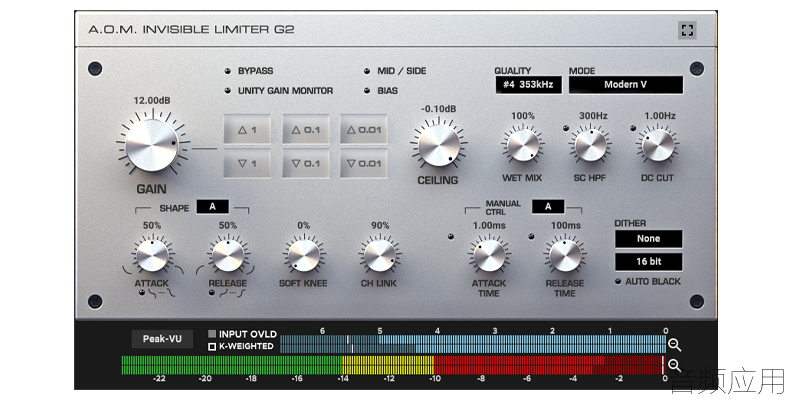Click the green-yellow-red level meter
This screenshot has height=400, width=792.
coord(393,365)
